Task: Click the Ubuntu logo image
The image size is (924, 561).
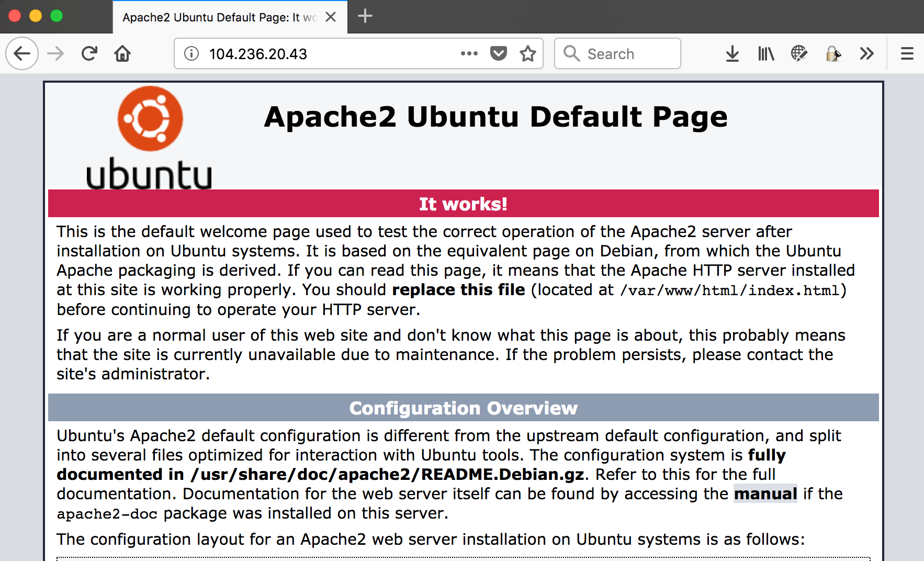Action: click(150, 138)
